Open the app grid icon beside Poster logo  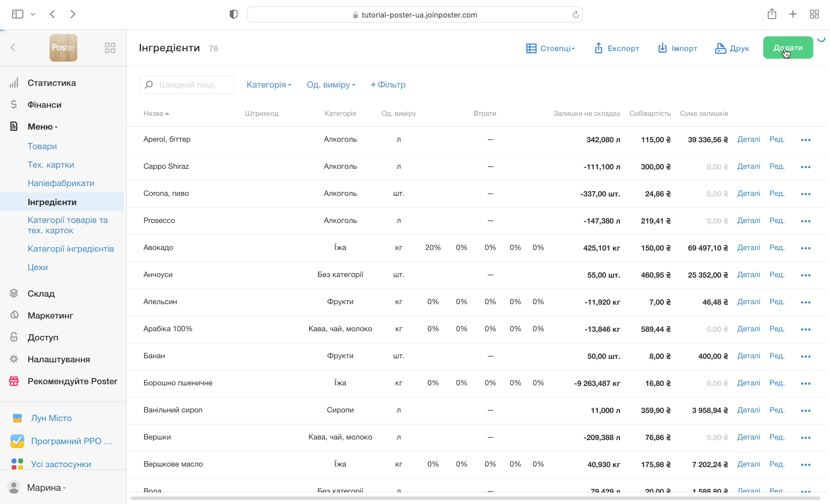point(110,48)
